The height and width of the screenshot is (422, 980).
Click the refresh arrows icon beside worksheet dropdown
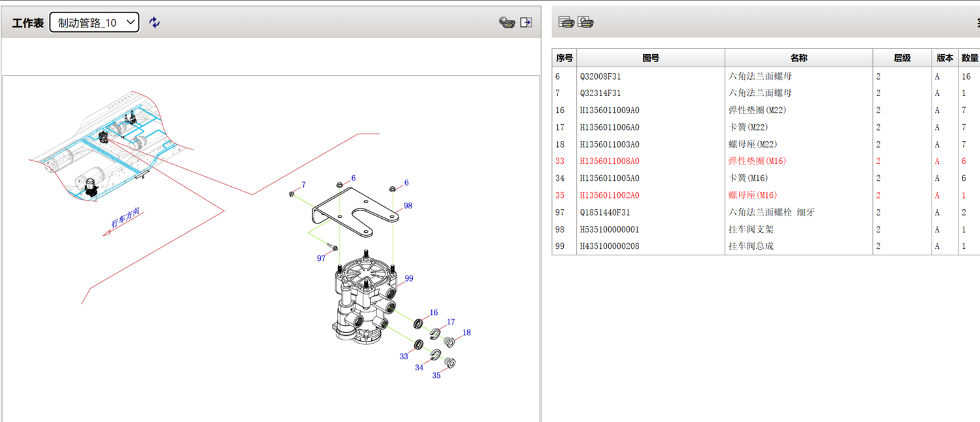pyautogui.click(x=154, y=22)
